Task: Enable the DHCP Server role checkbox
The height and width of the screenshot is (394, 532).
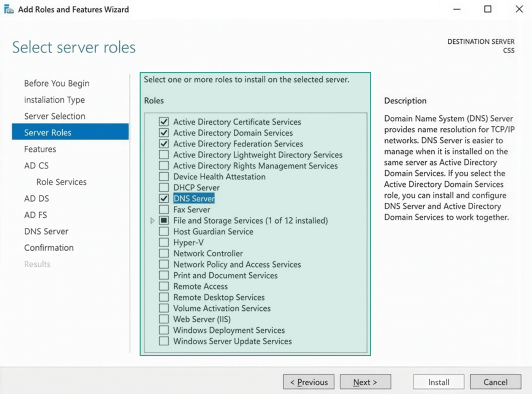Action: click(164, 187)
